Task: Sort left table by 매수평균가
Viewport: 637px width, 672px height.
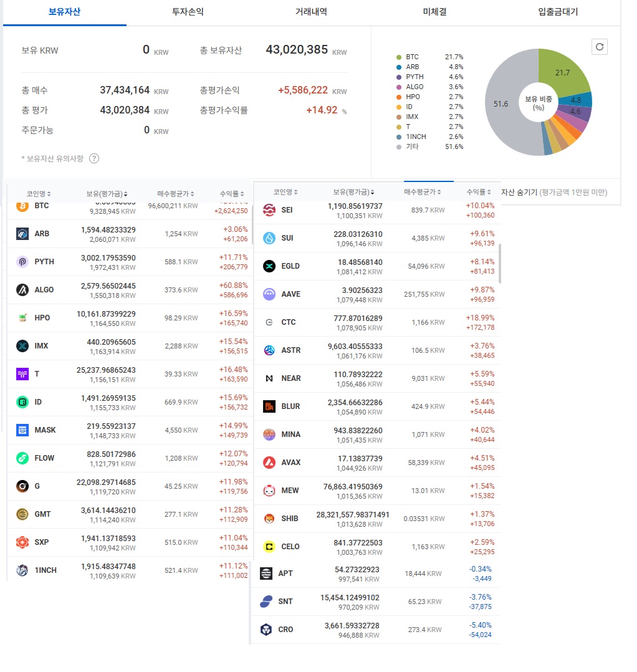Action: tap(176, 194)
